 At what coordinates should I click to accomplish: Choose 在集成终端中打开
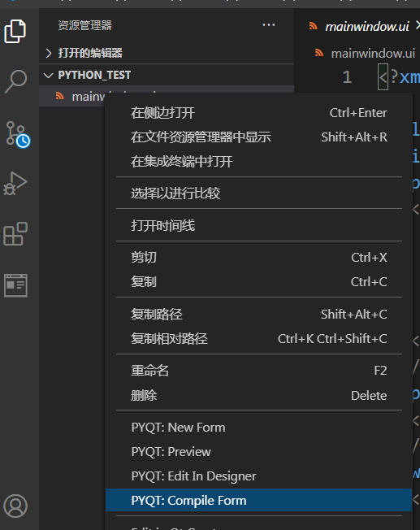coord(258,162)
